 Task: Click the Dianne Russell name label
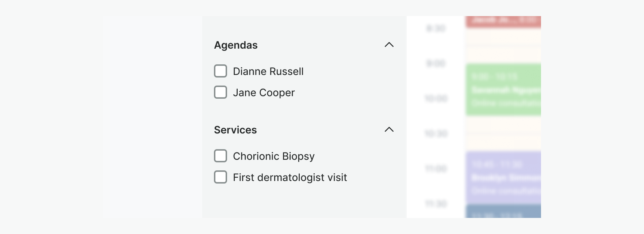pyautogui.click(x=268, y=71)
